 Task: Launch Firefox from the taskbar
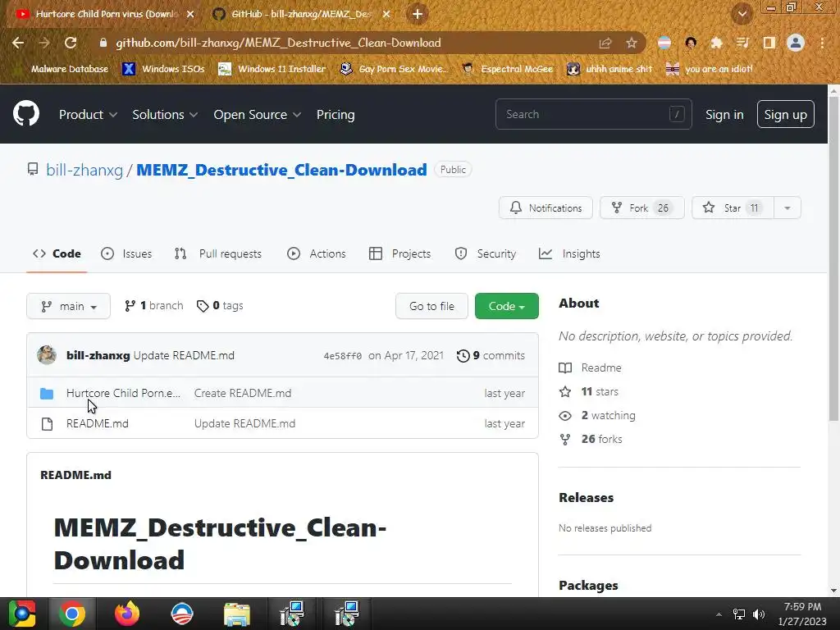[x=127, y=614]
